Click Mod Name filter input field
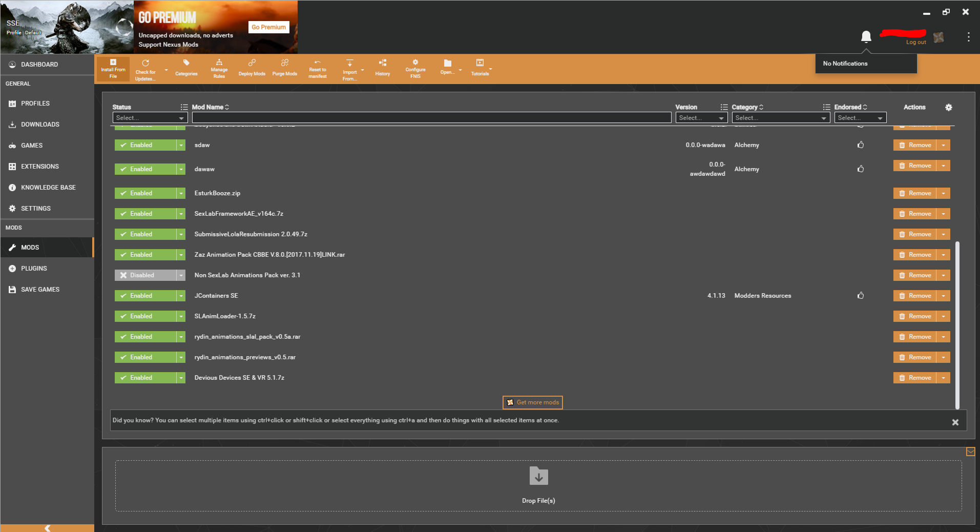The image size is (980, 532). click(x=431, y=118)
